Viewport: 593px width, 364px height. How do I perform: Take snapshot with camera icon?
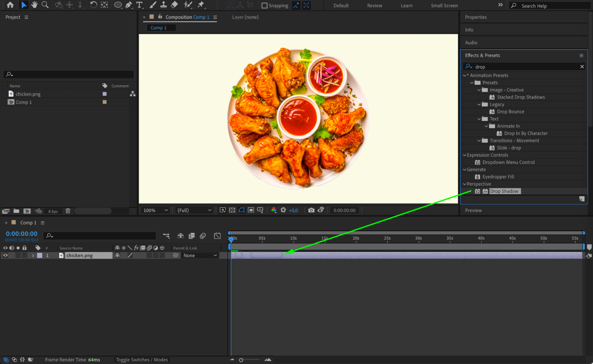(311, 210)
